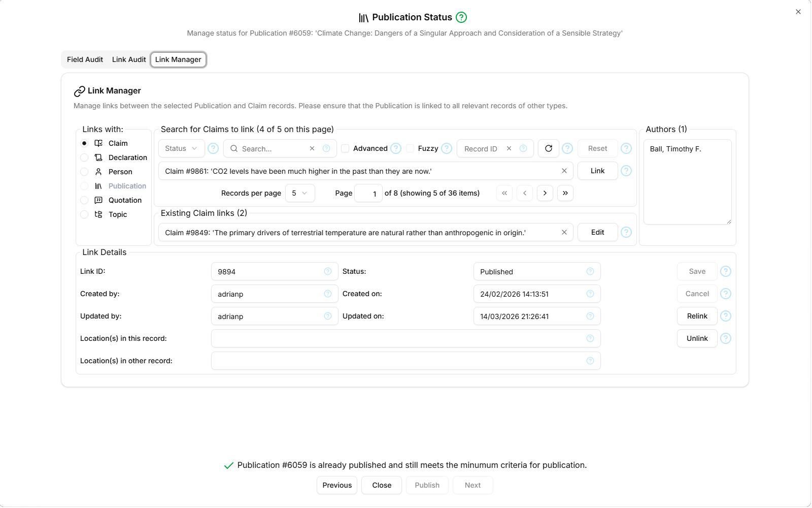This screenshot has width=812, height=508.
Task: Click the Previous button
Action: tap(337, 485)
